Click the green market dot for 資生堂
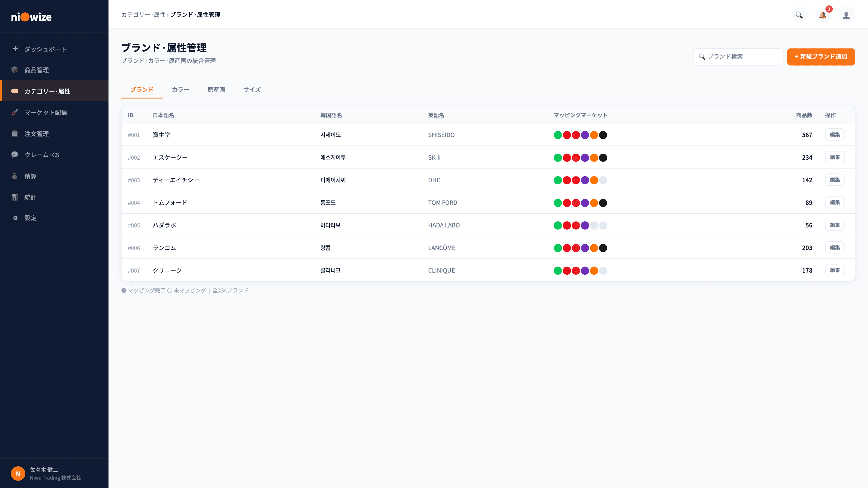This screenshot has width=868, height=488. (x=558, y=135)
